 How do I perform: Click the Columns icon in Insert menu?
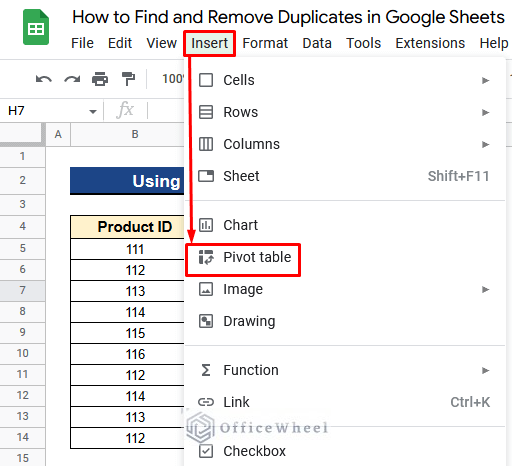click(x=206, y=144)
